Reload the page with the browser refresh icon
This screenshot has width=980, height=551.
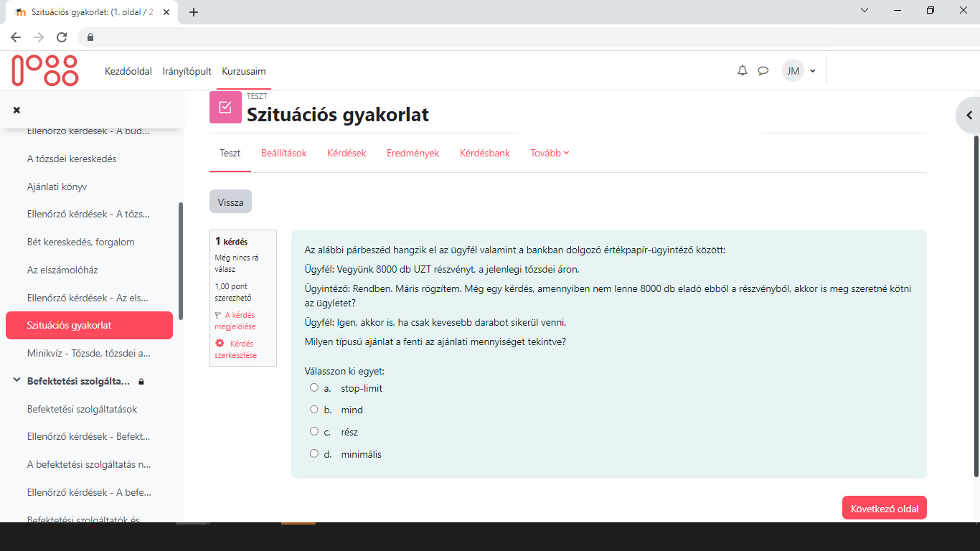click(60, 36)
